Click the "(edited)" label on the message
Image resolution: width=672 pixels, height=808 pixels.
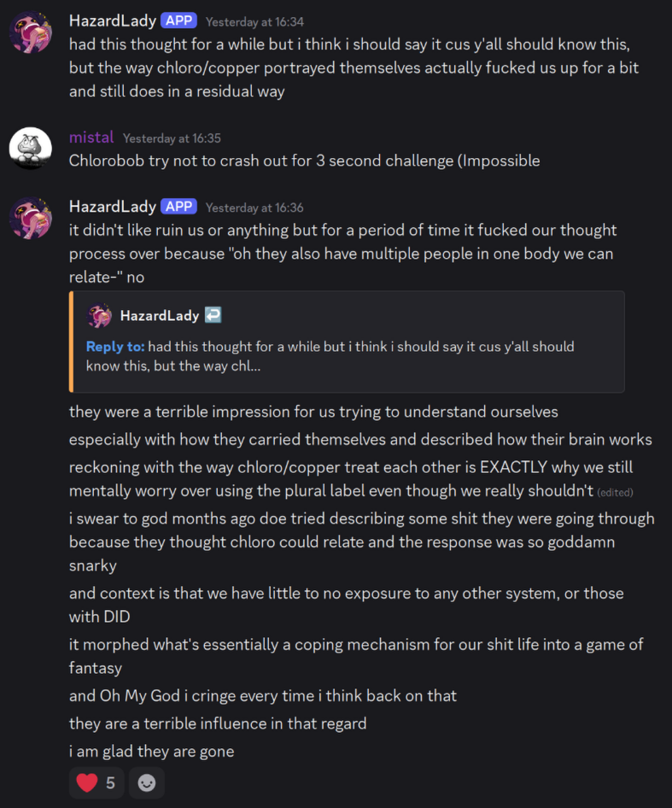[x=615, y=493]
